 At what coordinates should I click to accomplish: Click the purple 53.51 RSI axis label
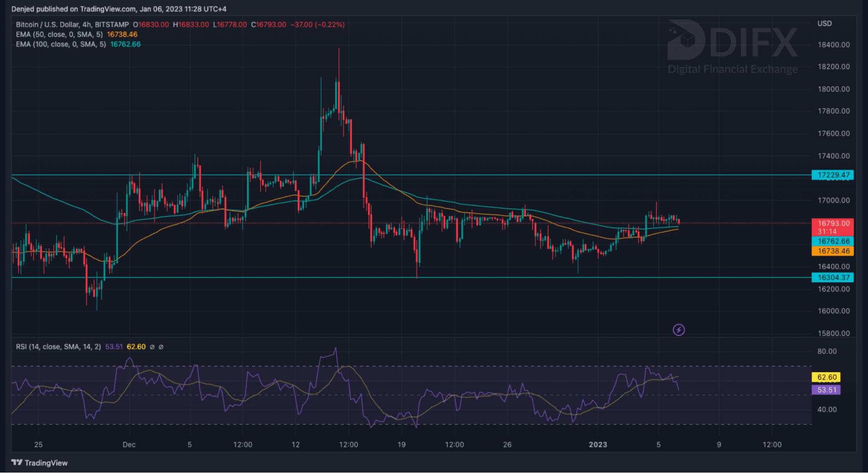826,390
